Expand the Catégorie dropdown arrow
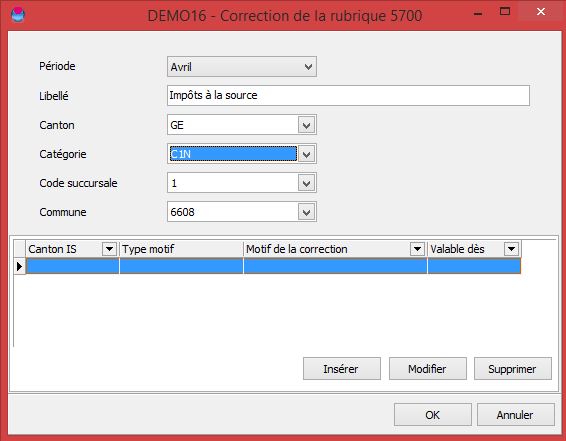566x441 pixels. point(306,154)
